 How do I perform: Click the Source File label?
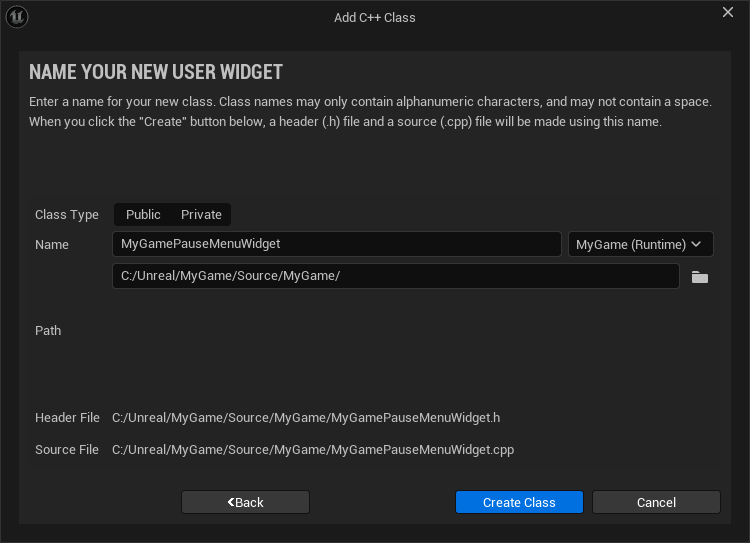67,450
